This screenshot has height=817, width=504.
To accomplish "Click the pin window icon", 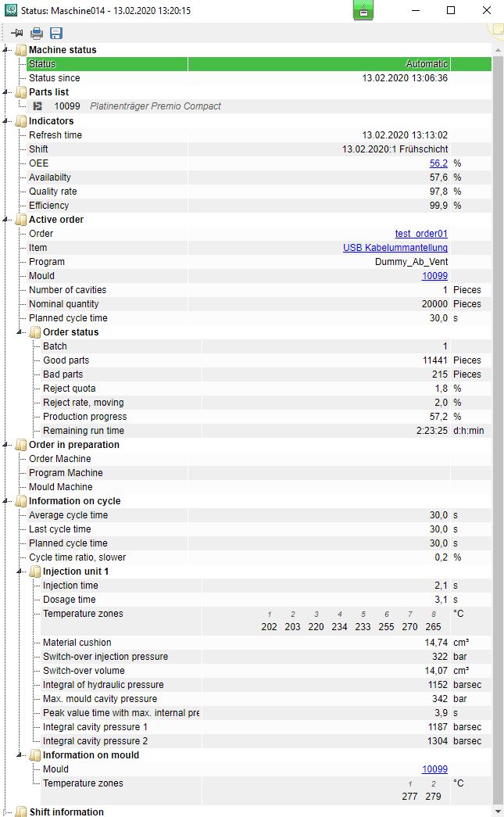I will point(16,34).
